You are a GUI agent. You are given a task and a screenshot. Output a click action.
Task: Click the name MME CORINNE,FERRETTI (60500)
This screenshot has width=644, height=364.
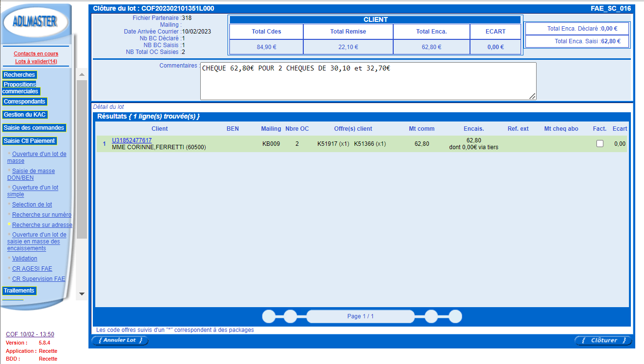click(x=159, y=147)
